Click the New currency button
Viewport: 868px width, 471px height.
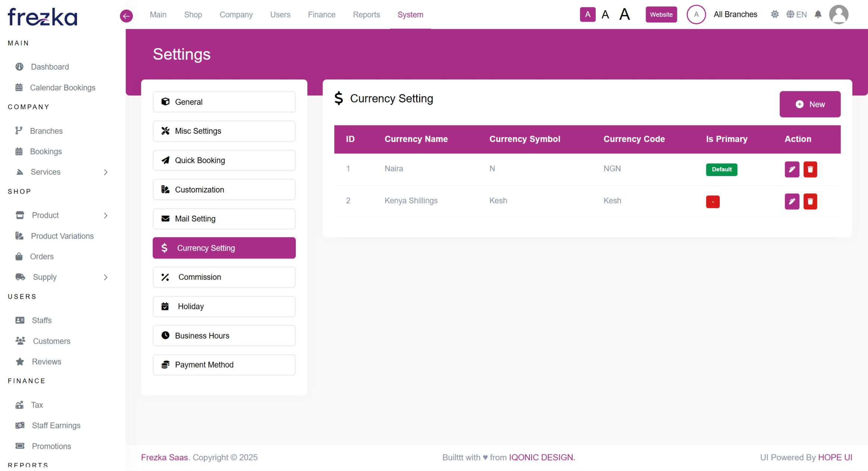[810, 104]
